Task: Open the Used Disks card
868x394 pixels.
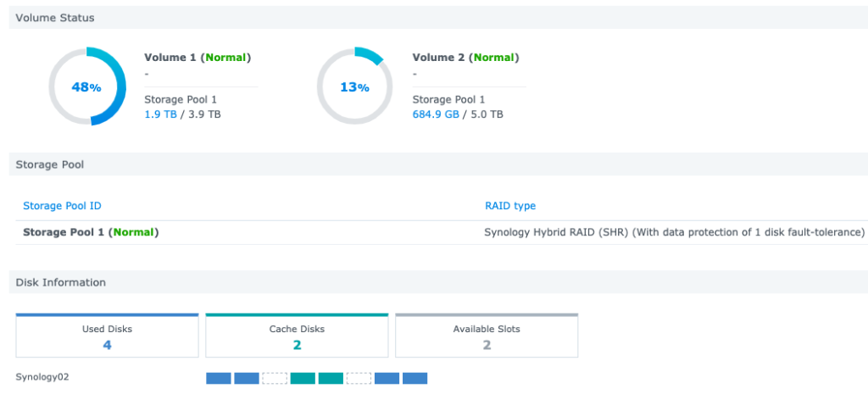Action: tap(107, 336)
